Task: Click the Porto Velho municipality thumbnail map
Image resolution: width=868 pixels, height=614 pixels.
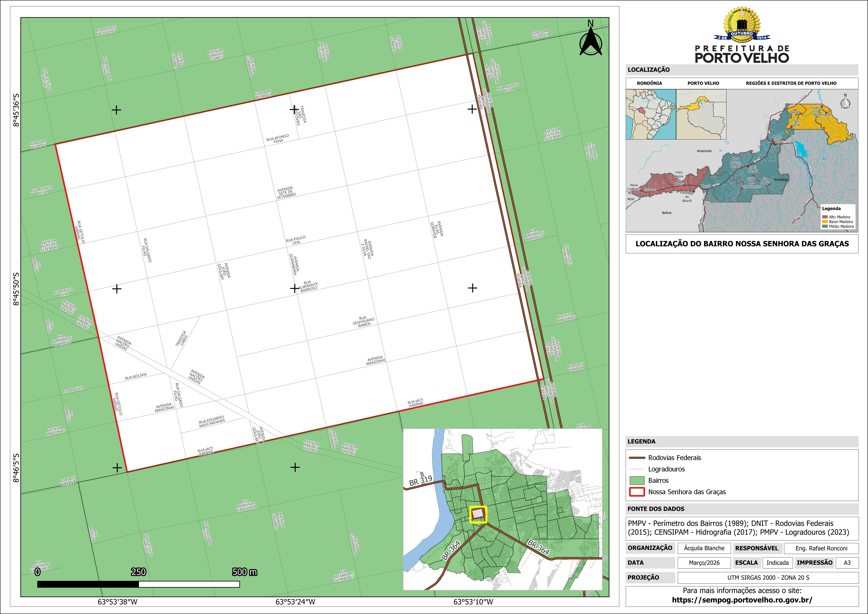Action: pyautogui.click(x=701, y=114)
